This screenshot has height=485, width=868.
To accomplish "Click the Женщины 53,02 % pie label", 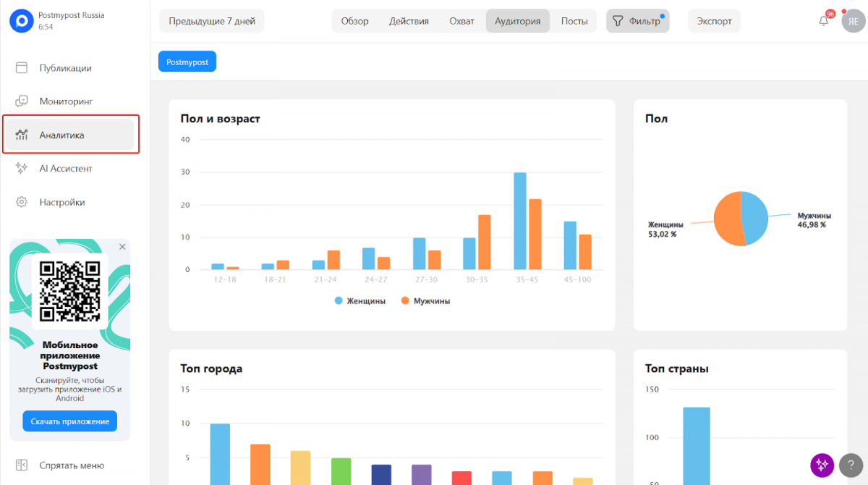I will point(666,229).
